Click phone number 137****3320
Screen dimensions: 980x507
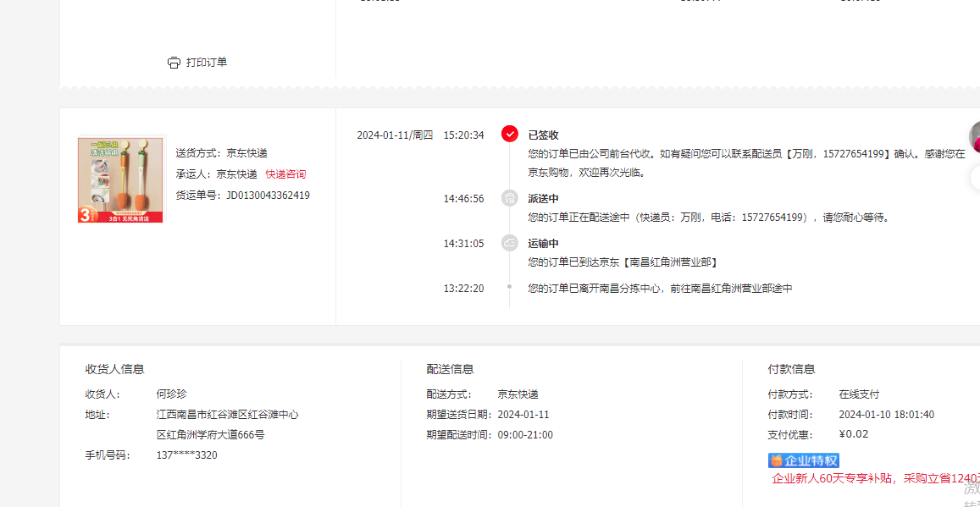(x=187, y=456)
